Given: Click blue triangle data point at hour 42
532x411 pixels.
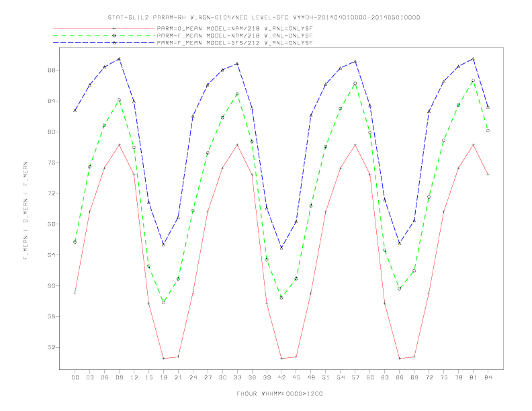Looking at the screenshot, I should 281,248.
